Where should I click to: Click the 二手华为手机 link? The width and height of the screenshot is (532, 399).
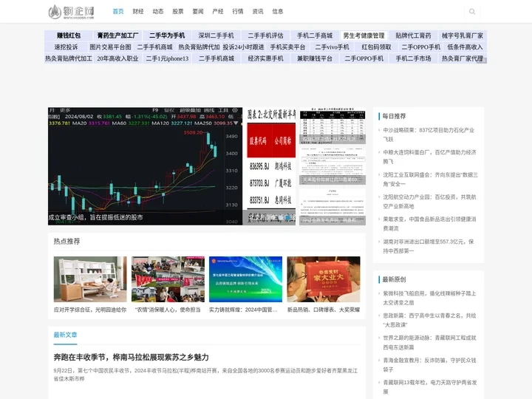point(167,35)
